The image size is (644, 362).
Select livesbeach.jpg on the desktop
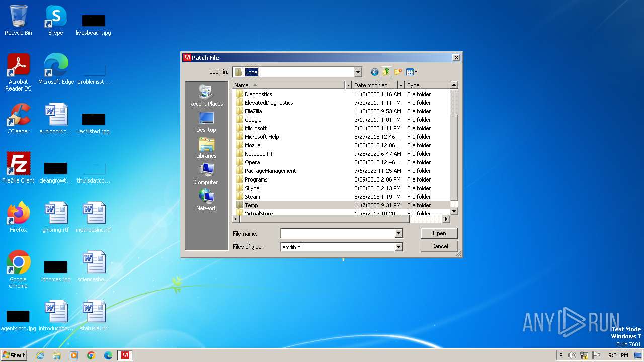pos(93,25)
